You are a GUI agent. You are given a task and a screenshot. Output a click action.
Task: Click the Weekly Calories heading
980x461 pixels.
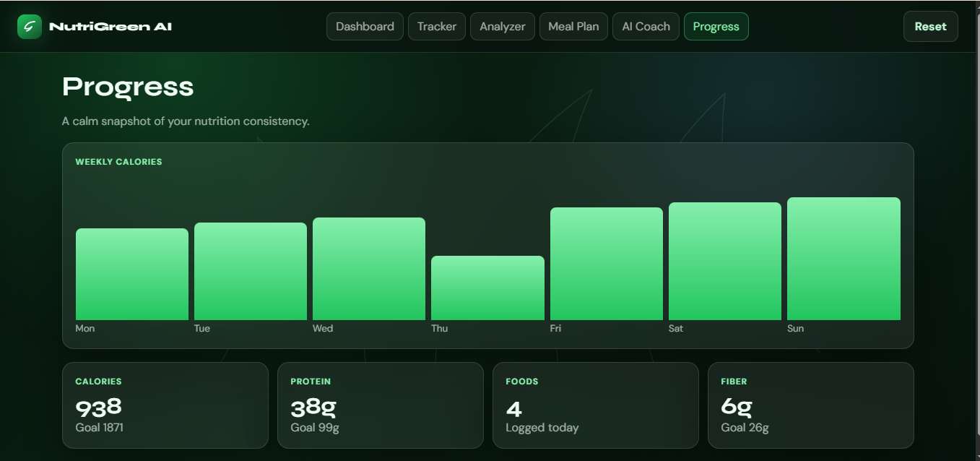(x=118, y=162)
